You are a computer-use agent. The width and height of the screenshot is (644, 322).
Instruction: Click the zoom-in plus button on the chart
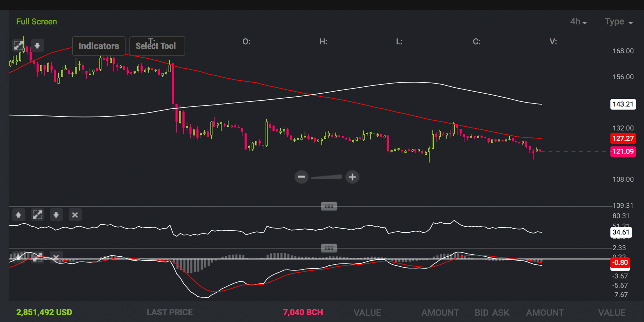(353, 177)
